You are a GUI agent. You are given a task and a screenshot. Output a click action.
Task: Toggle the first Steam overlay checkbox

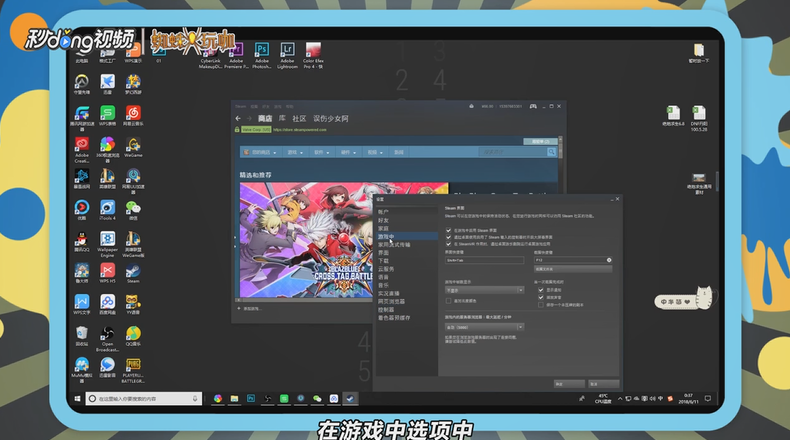(x=448, y=230)
